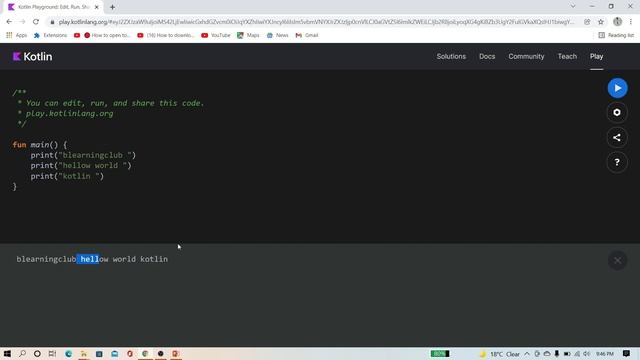
Task: Open the Windows notification center
Action: point(627,353)
